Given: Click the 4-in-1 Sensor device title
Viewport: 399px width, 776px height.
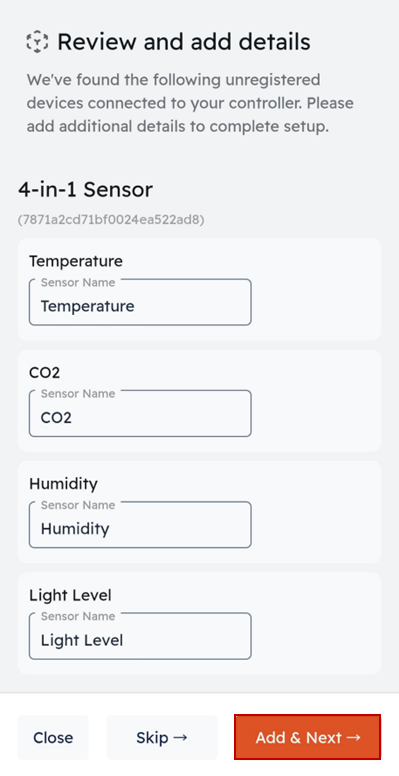Looking at the screenshot, I should (x=86, y=190).
